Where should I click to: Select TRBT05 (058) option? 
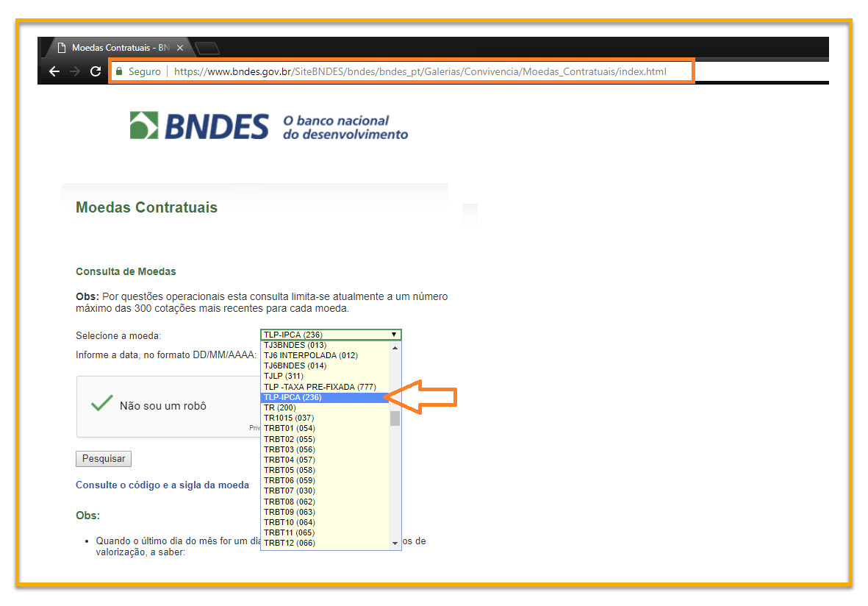click(325, 470)
